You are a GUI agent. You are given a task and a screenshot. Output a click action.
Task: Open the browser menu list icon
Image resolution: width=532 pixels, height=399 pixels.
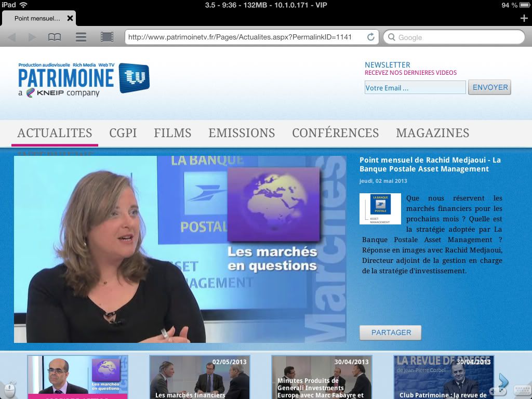click(x=81, y=37)
